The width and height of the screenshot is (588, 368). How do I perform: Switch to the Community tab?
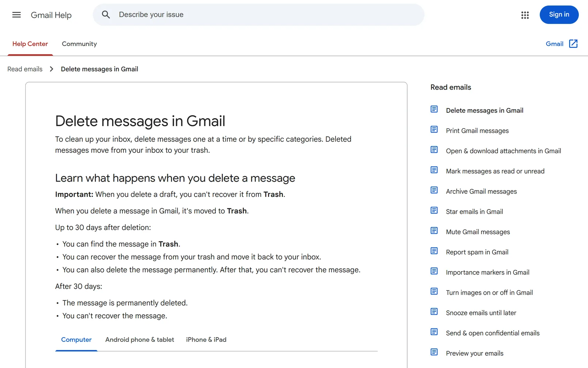tap(79, 44)
